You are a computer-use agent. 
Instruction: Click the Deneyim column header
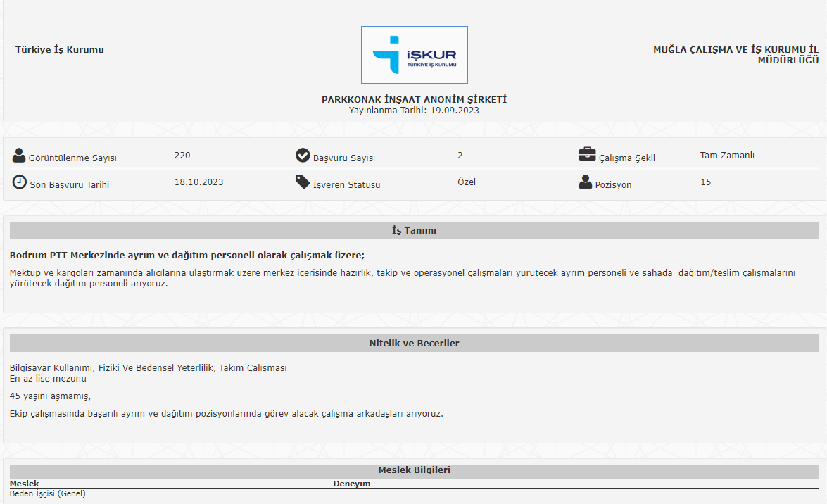(351, 484)
